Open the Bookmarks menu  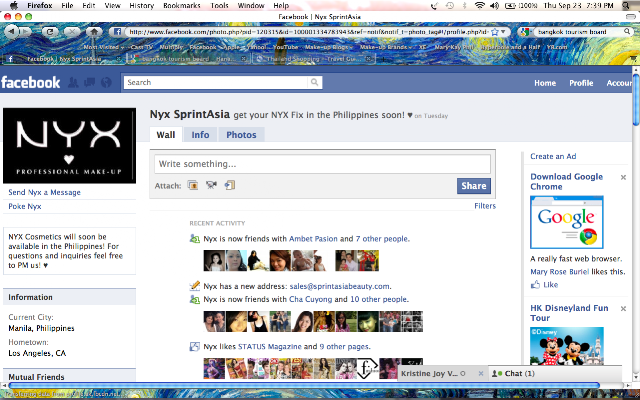(x=182, y=6)
